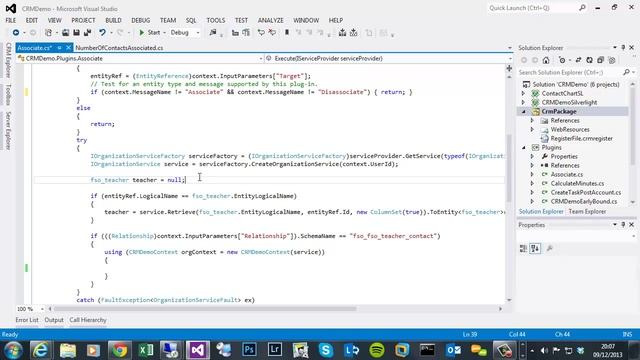Open the Output tab

pyautogui.click(x=54, y=320)
